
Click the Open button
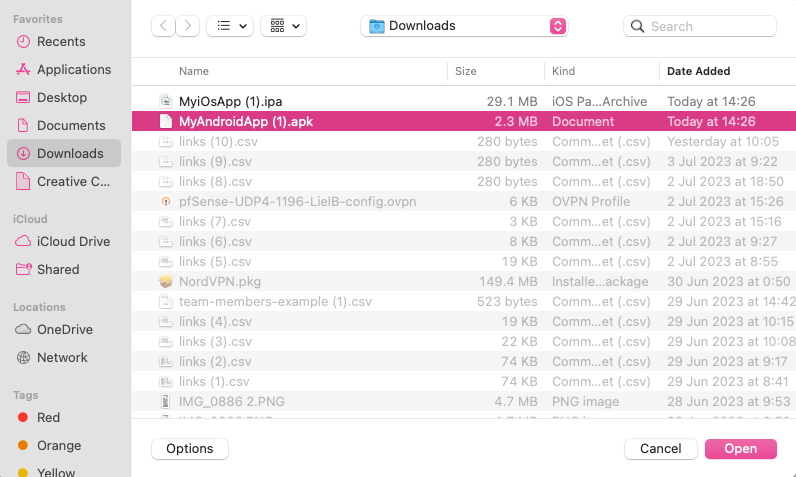[740, 449]
